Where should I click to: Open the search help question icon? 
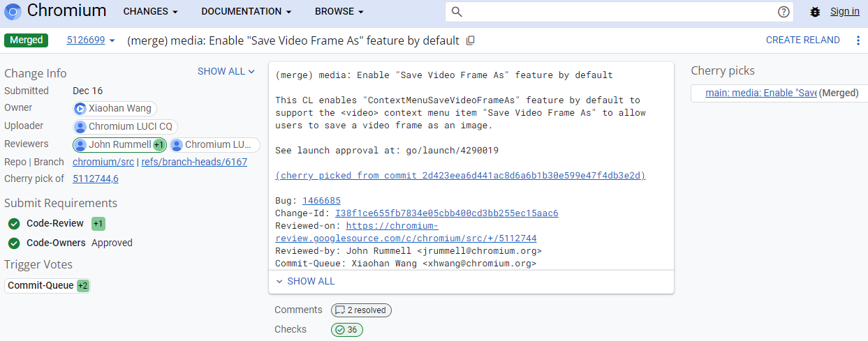coord(784,12)
